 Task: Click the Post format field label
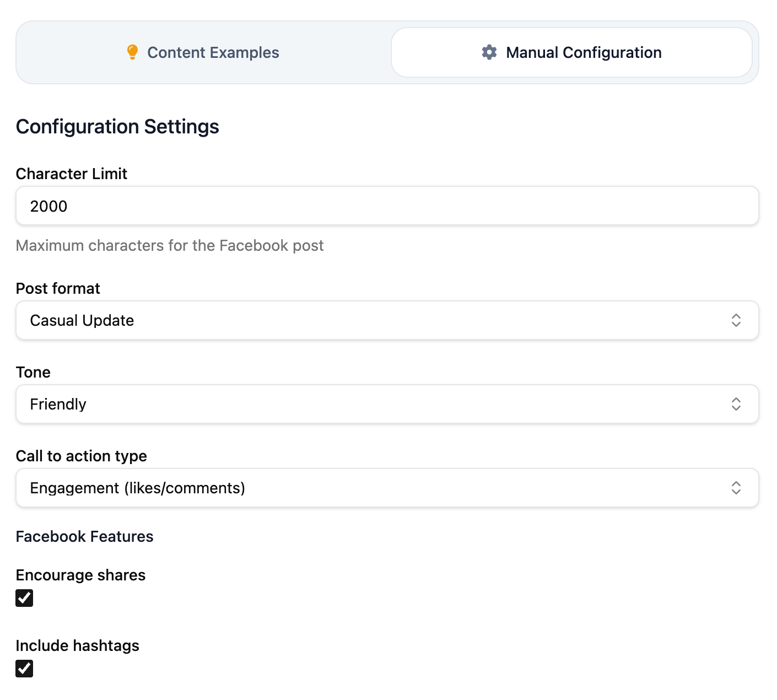pos(58,288)
